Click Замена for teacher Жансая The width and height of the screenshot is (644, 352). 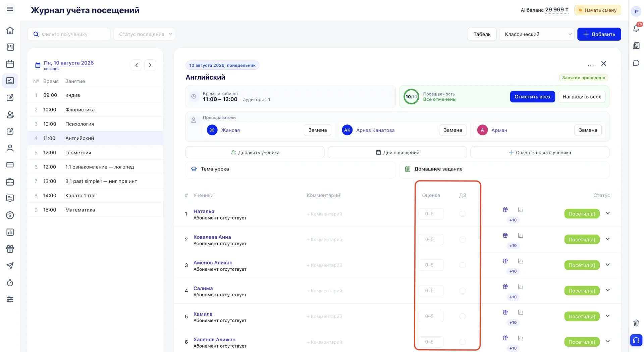click(318, 130)
